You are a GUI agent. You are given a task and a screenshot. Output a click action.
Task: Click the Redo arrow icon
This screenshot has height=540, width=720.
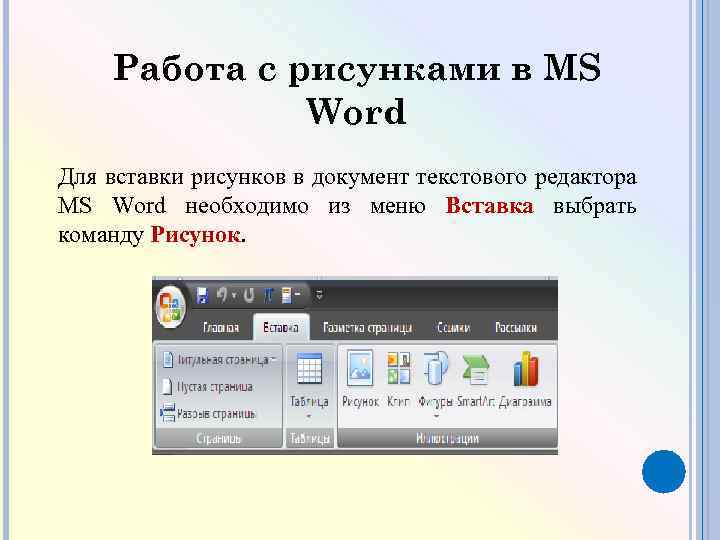(249, 295)
